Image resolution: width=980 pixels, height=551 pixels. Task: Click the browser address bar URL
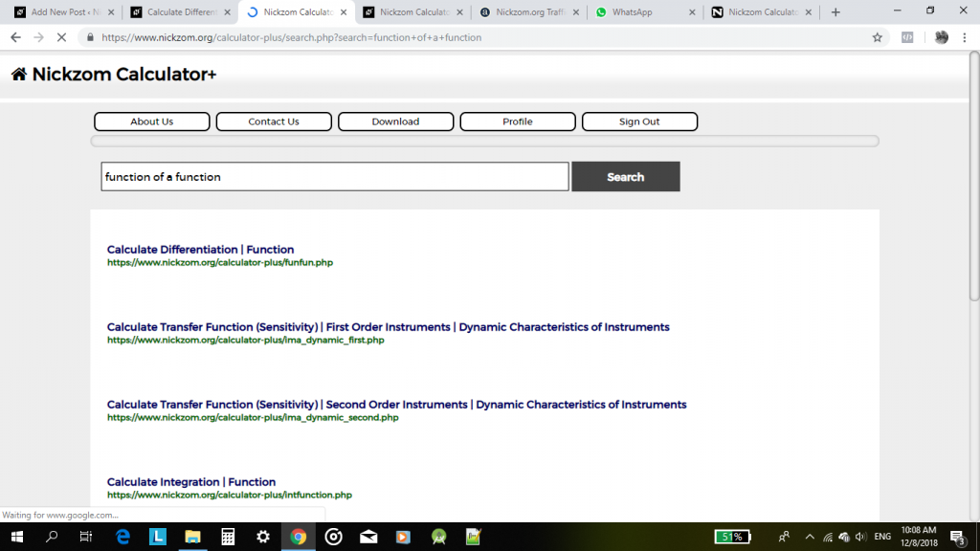291,37
